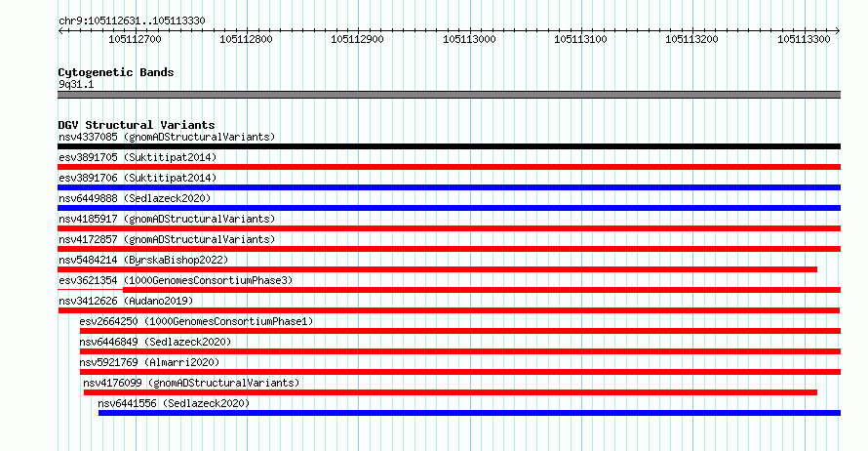The image size is (868, 451).
Task: Click the gray 9q31.1 cytogenetic band bar
Action: [x=449, y=95]
